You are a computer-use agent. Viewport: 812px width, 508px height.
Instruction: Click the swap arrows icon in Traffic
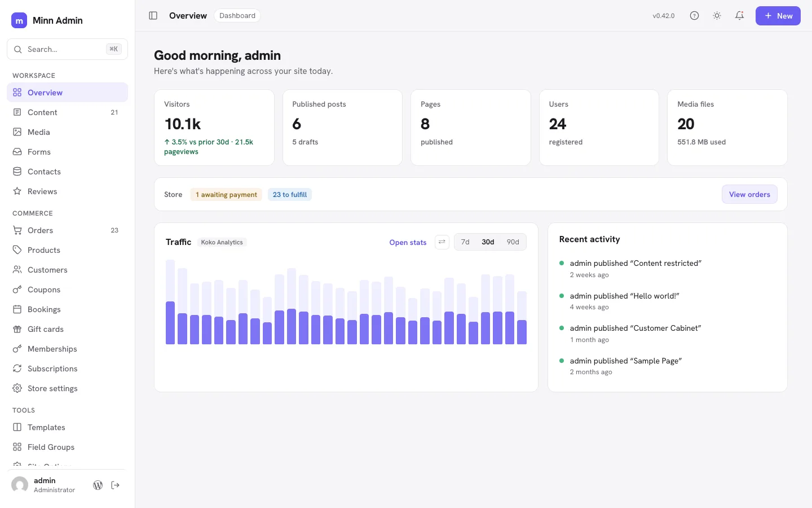pyautogui.click(x=442, y=242)
